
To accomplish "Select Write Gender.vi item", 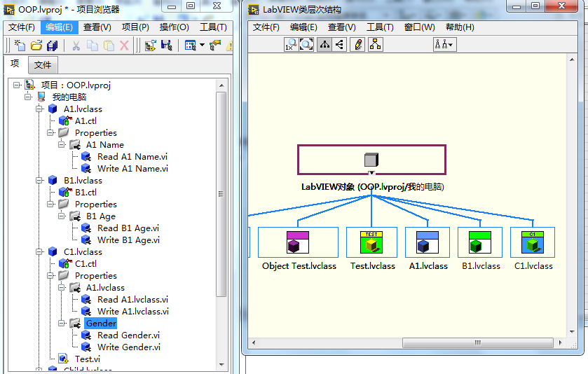I will [129, 347].
